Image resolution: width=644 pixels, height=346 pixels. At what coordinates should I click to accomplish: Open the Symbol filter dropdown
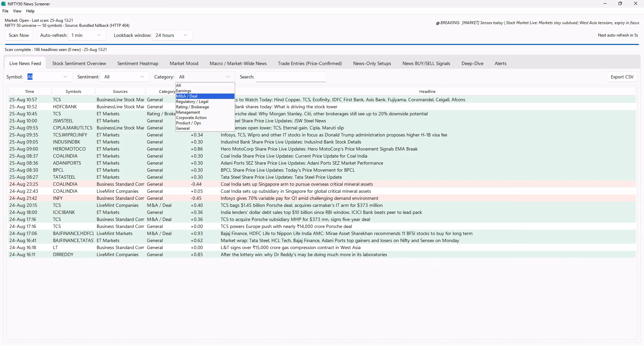[48, 77]
